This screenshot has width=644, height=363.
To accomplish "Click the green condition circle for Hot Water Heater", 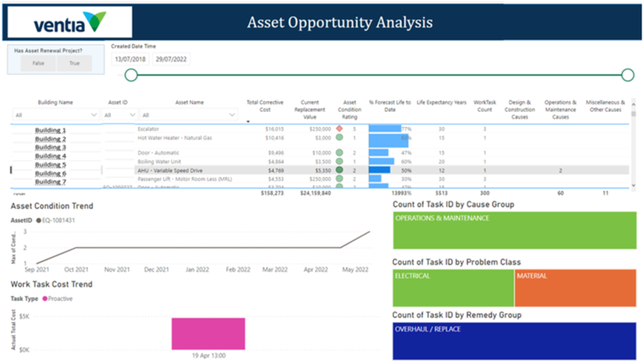I will coord(340,138).
